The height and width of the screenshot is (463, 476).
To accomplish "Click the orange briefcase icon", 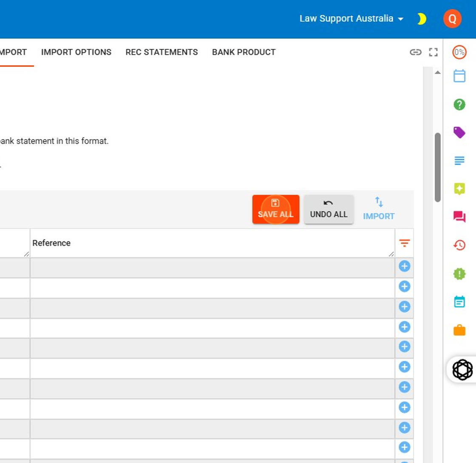I will coord(459,330).
